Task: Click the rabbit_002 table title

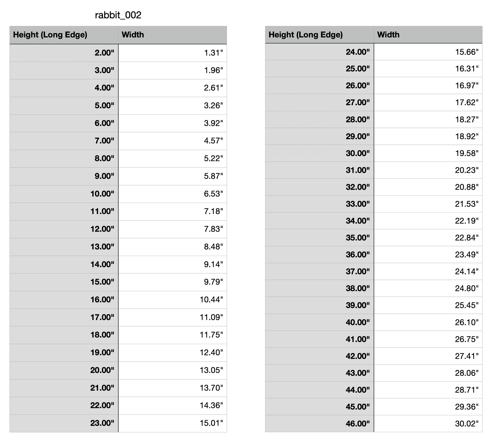Action: tap(118, 15)
